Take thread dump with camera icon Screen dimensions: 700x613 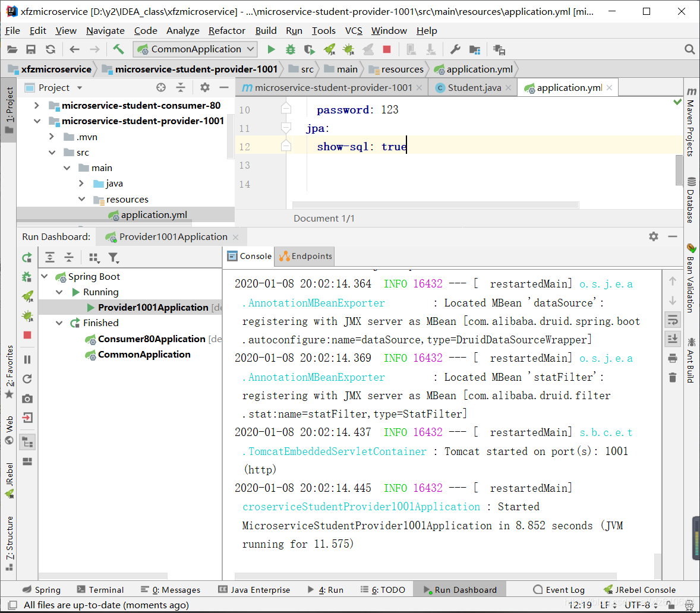[x=27, y=399]
